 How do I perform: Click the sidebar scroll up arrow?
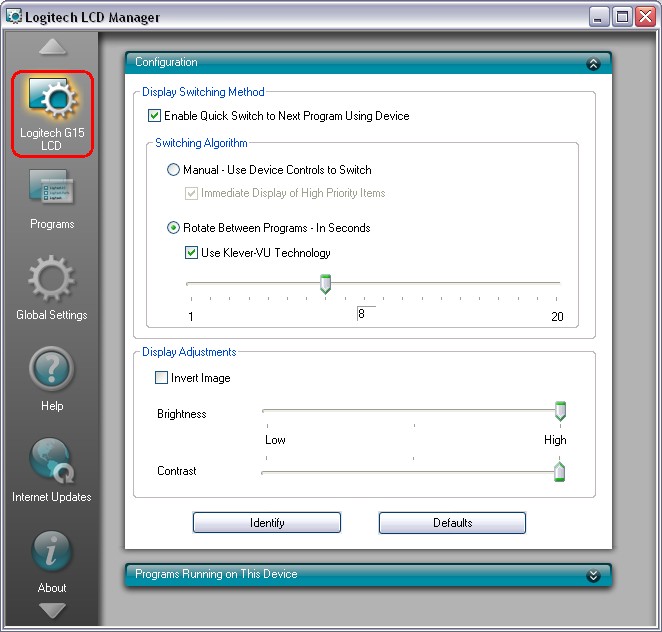[52, 46]
